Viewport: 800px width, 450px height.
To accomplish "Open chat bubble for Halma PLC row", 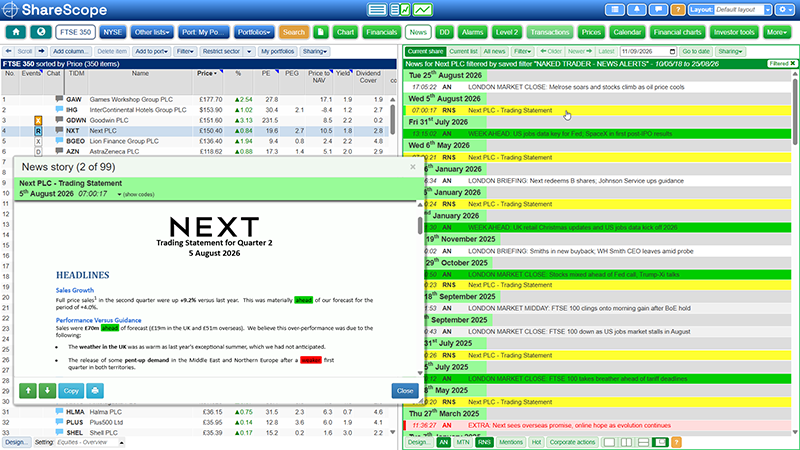I will (59, 412).
